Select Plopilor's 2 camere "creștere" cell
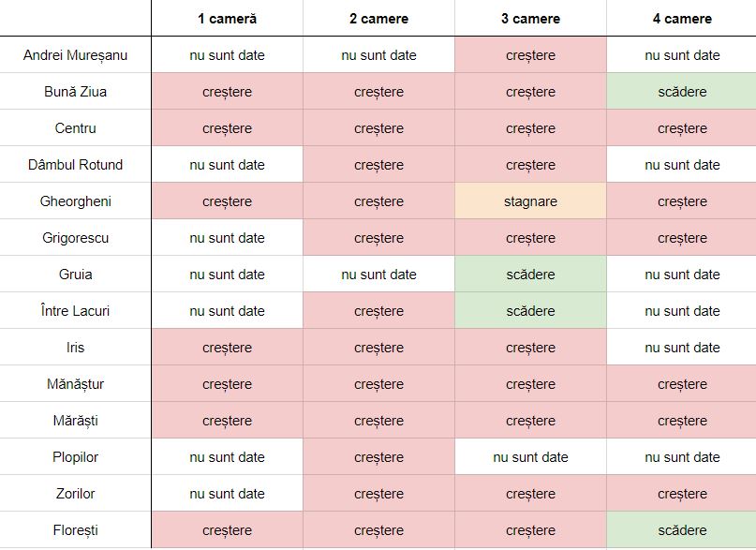 click(x=378, y=457)
